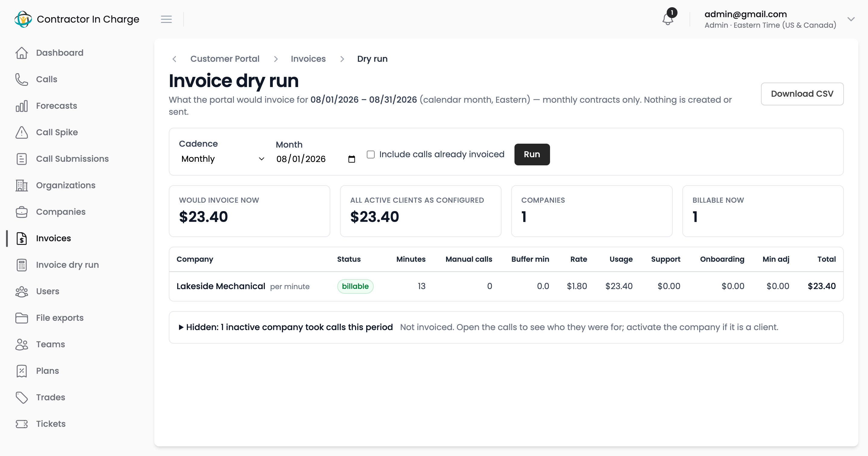Viewport: 868px width, 456px height.
Task: Follow the Invoices breadcrumb link
Action: coord(308,59)
